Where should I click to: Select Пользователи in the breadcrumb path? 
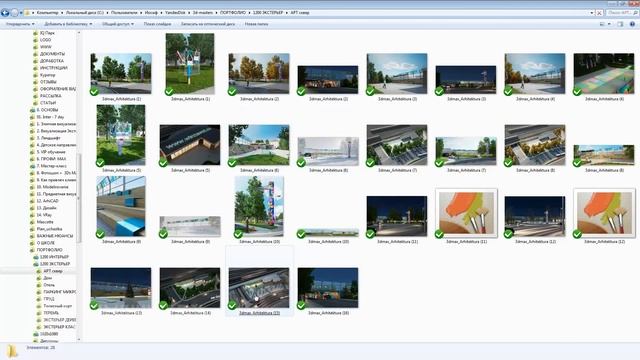(124, 13)
